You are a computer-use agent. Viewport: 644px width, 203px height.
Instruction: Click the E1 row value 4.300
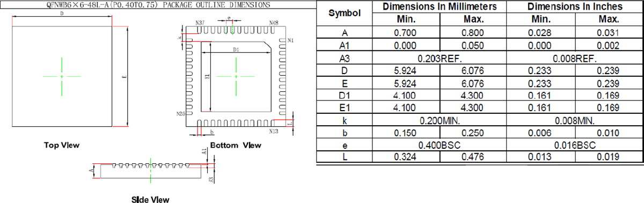(x=473, y=107)
